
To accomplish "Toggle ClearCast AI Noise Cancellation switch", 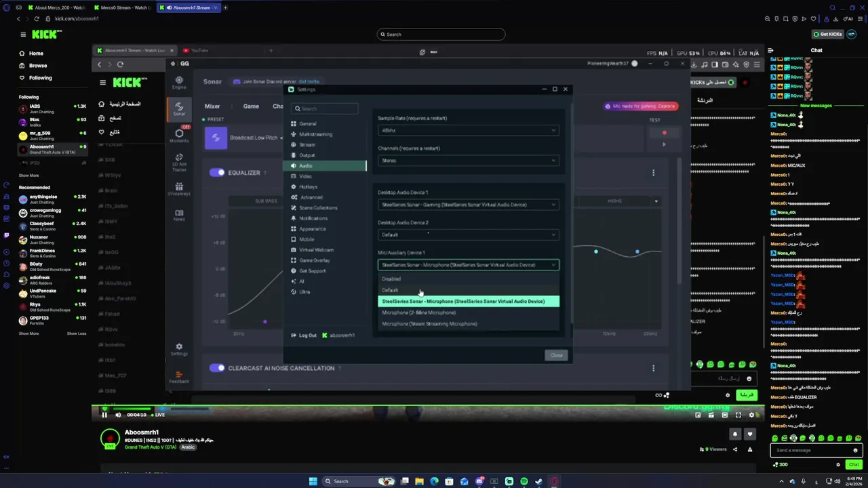I will [x=217, y=368].
